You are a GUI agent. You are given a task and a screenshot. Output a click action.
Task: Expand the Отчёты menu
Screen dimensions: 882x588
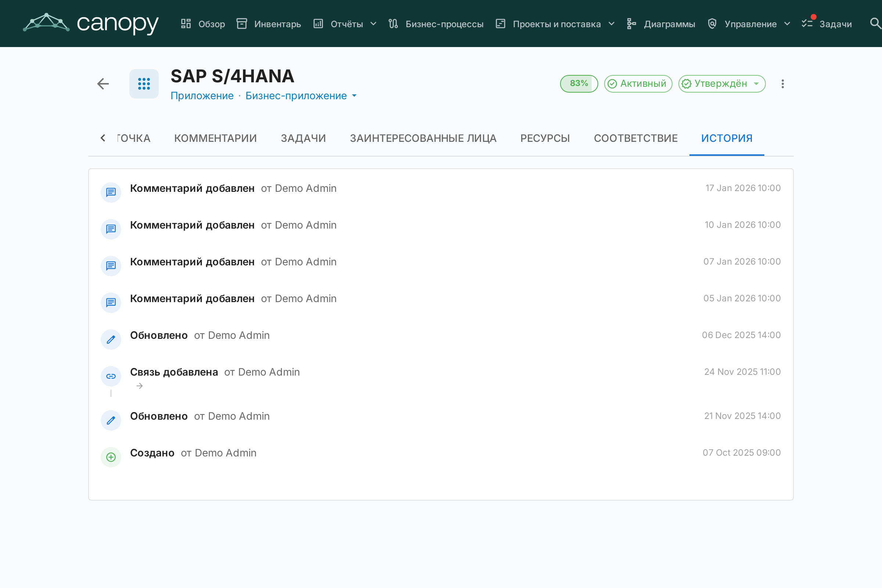point(345,24)
